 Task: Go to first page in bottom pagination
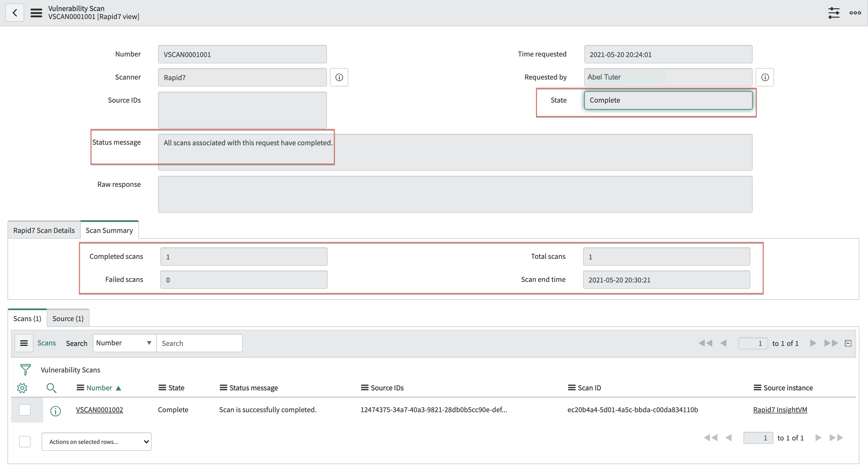(x=711, y=437)
